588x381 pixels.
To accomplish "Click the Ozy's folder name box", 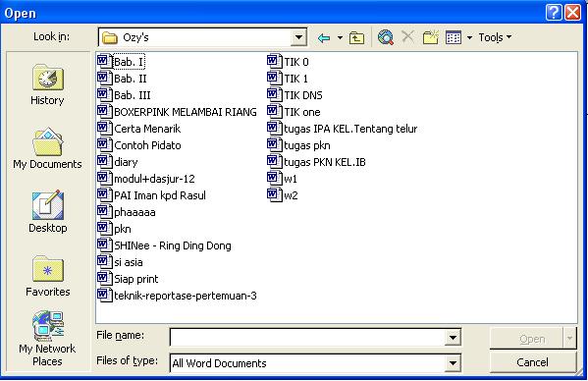I will [x=195, y=37].
